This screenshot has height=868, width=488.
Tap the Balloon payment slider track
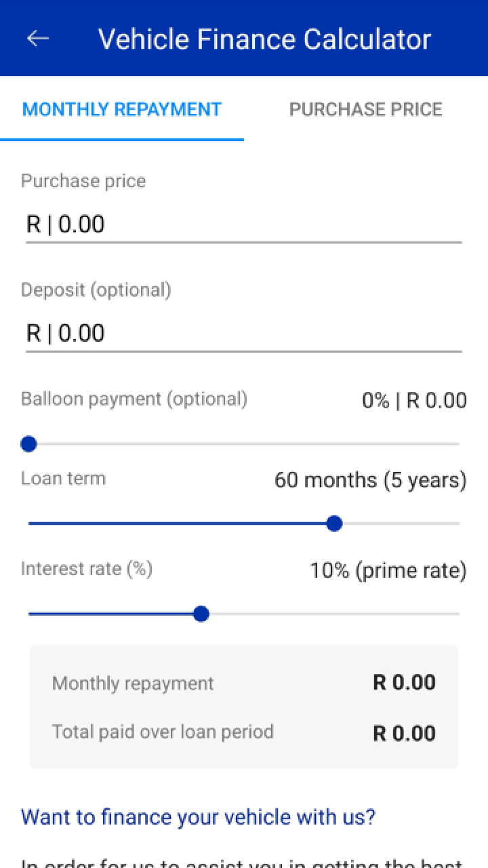[244, 444]
